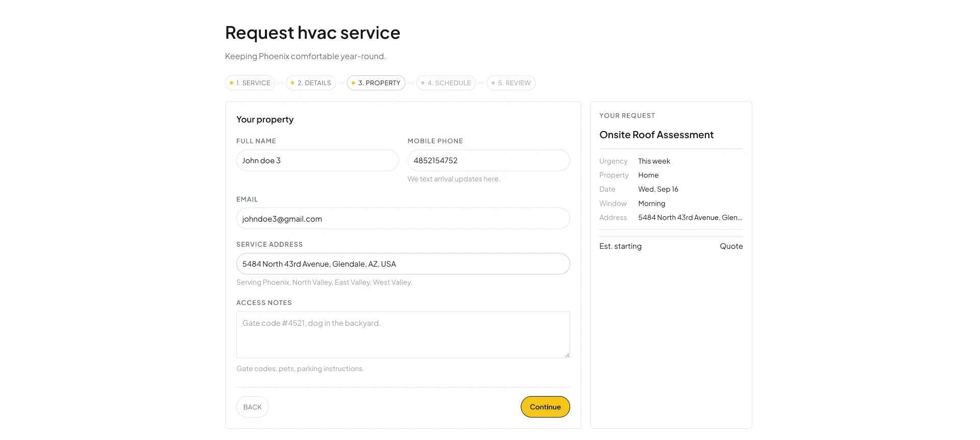
Task: Click the 'Window' summary label
Action: 612,203
